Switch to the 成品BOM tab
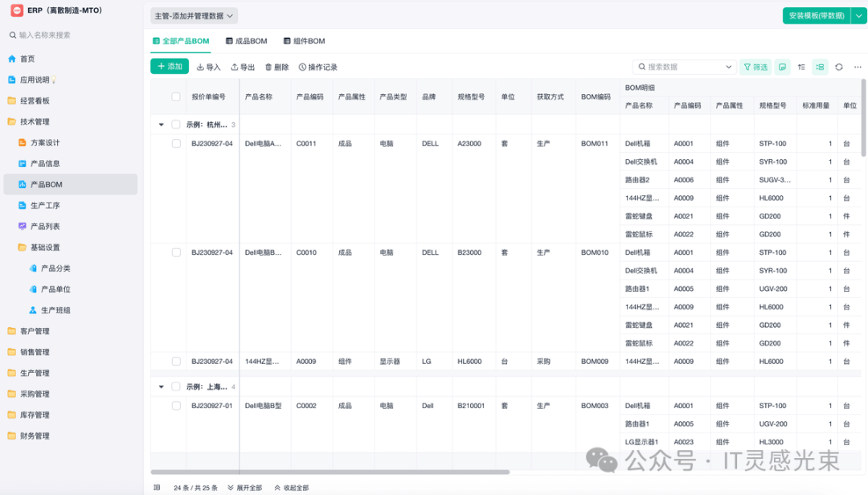Image resolution: width=868 pixels, height=495 pixels. (x=246, y=41)
